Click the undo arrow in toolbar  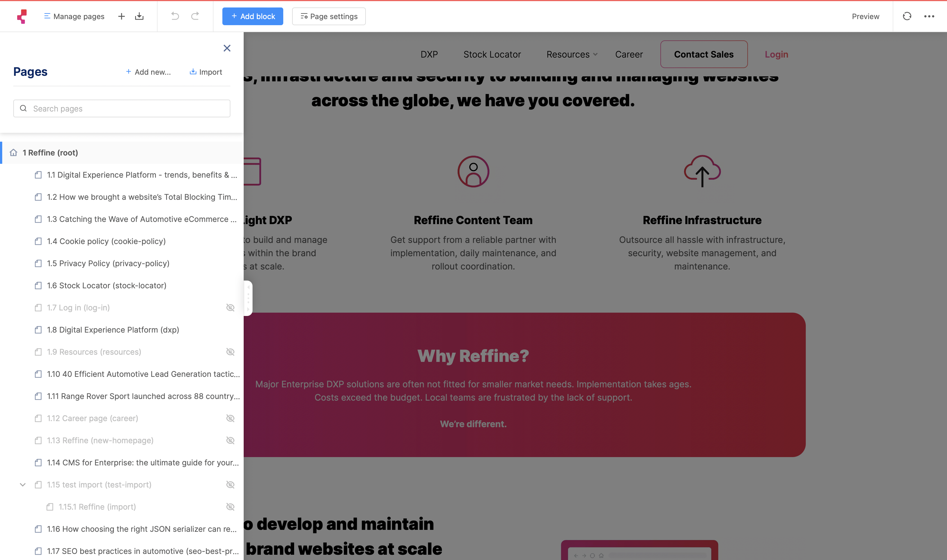pos(175,16)
